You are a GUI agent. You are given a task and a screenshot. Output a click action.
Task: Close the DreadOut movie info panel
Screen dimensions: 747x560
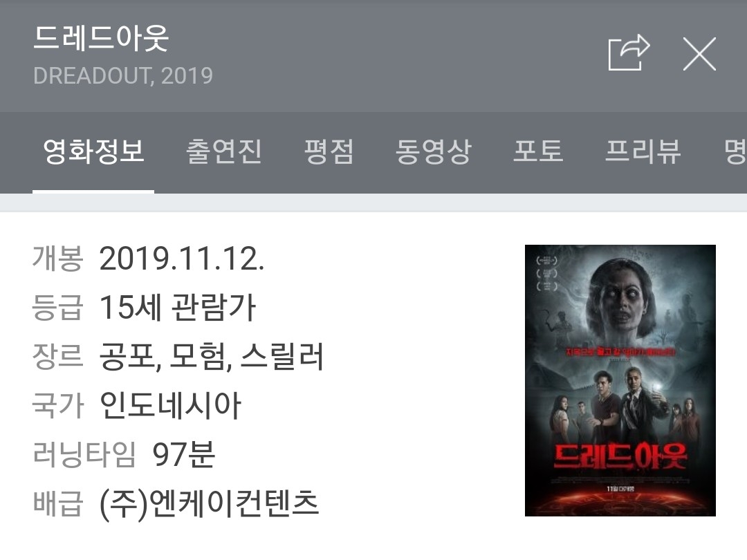[699, 54]
